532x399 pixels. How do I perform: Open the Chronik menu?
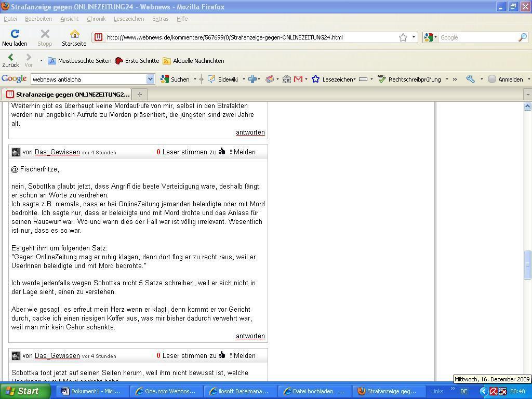click(x=96, y=19)
